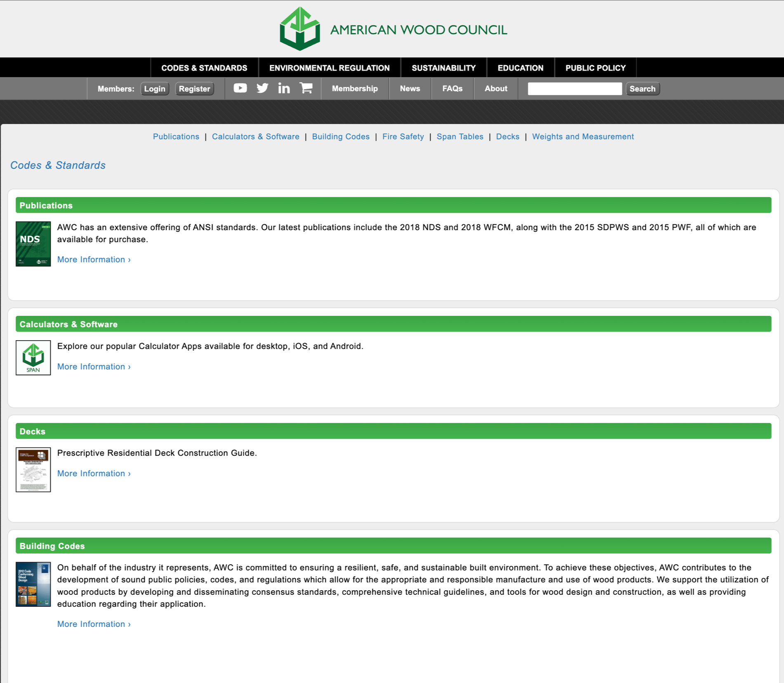Click the Building Codes book thumbnail
The image size is (784, 683).
(x=33, y=584)
